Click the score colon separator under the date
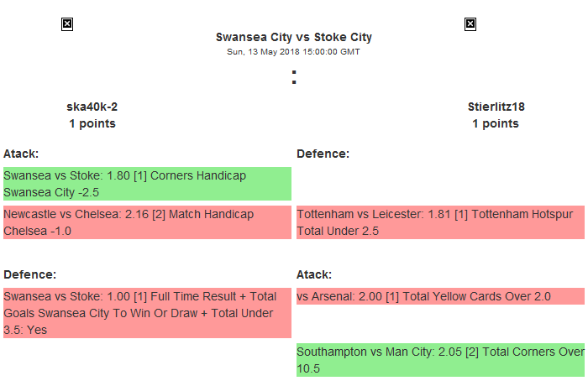The width and height of the screenshot is (588, 386). click(x=293, y=77)
